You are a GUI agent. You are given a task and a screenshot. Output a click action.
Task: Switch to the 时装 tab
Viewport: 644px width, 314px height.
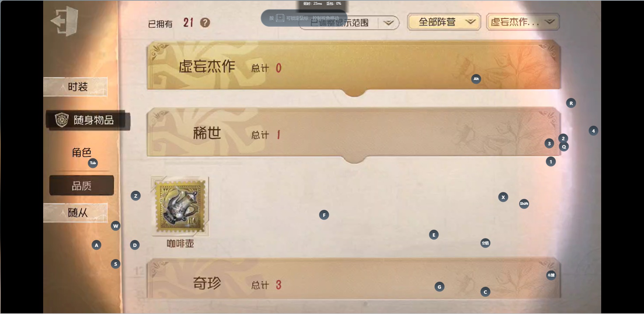point(75,87)
